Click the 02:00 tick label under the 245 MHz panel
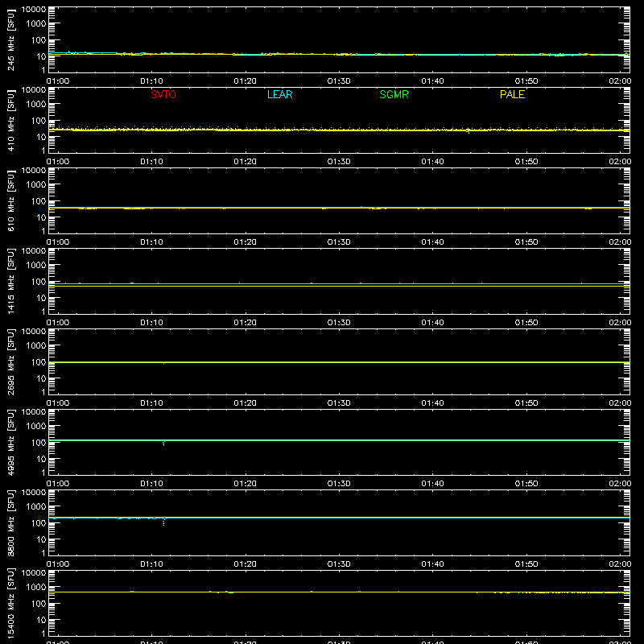Image resolution: width=644 pixels, height=644 pixels. 620,81
